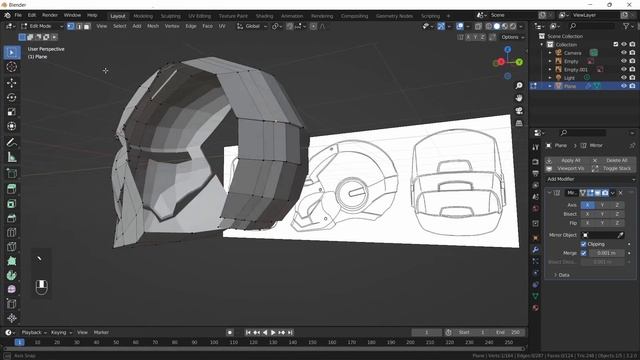Viewport: 640px width, 360px height.
Task: Open the Modifier wrench properties tab
Action: [x=536, y=249]
